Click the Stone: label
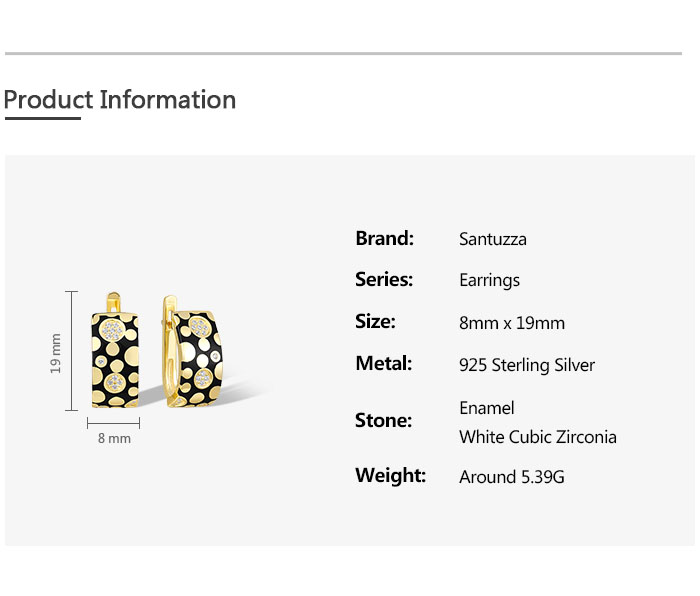The height and width of the screenshot is (596, 700). pyautogui.click(x=383, y=421)
